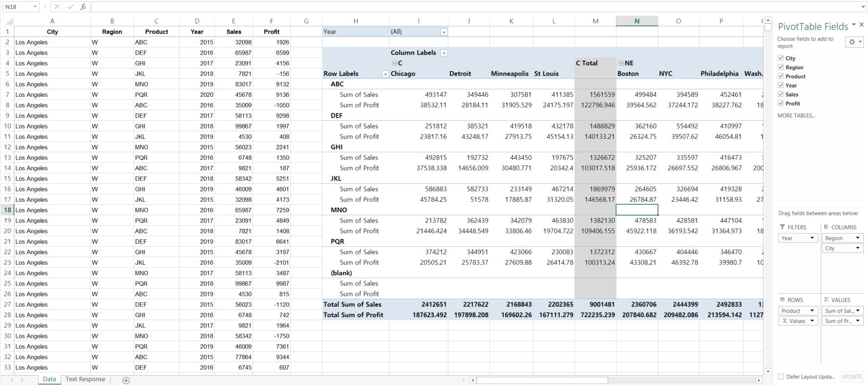This screenshot has height=385, width=868.
Task: Select the Profit header cell in F1
Action: coord(271,32)
